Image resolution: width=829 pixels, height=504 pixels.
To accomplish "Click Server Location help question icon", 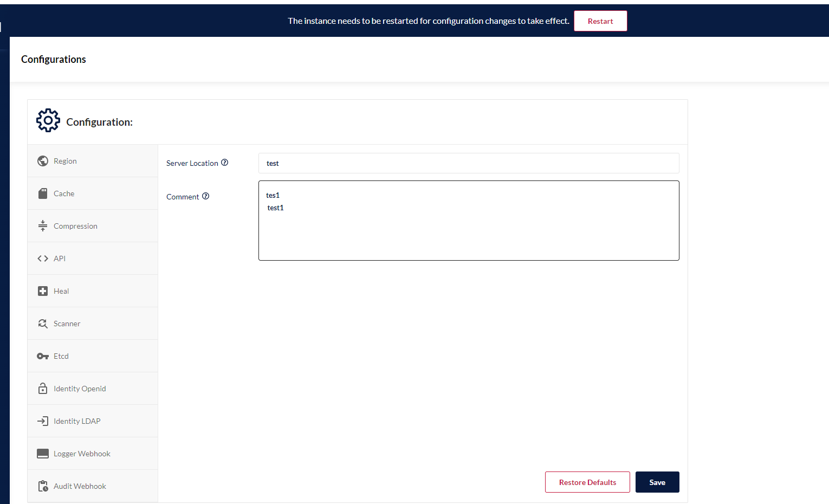I will click(x=224, y=163).
